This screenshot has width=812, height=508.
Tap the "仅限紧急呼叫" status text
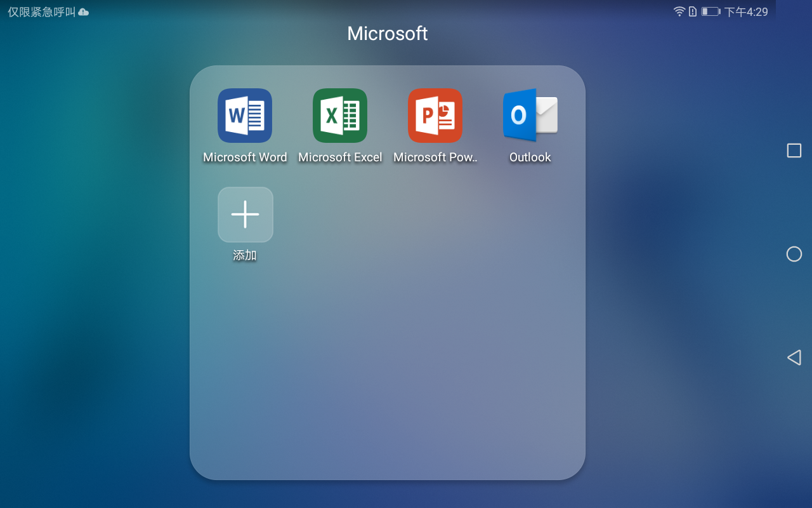[x=41, y=12]
